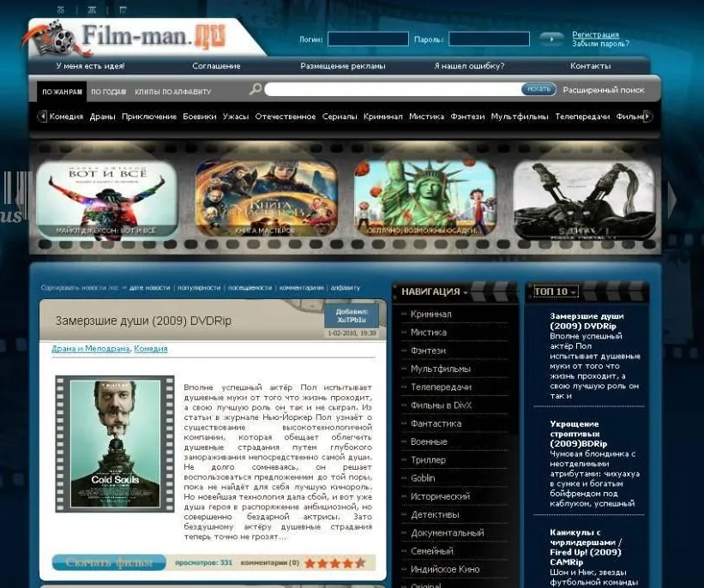Choose the Боевики genre

[x=199, y=117]
